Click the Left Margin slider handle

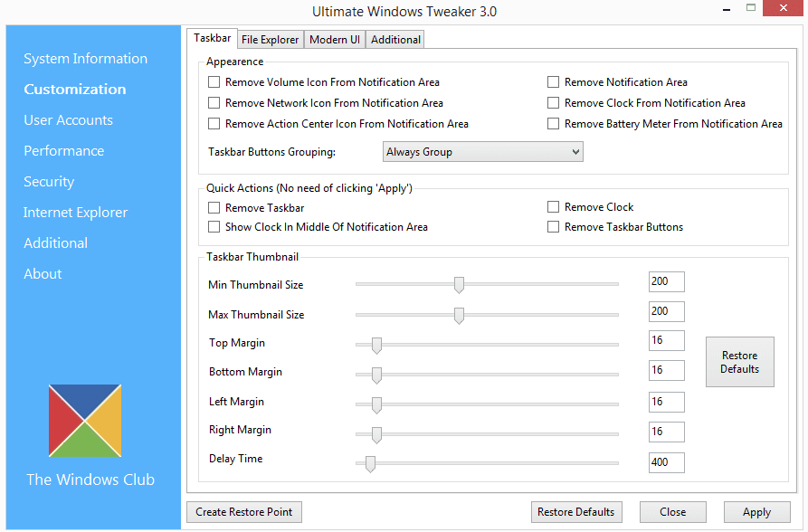[376, 405]
